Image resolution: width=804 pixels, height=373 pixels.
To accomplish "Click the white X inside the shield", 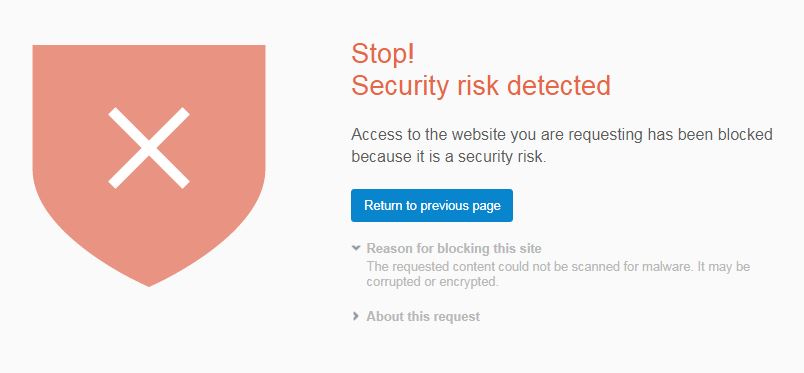I will click(149, 148).
